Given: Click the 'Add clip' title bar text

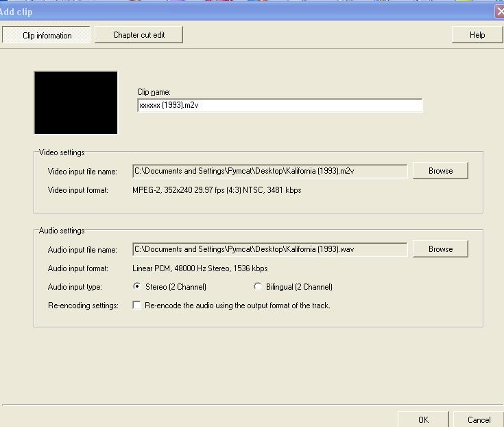Looking at the screenshot, I should [16, 12].
